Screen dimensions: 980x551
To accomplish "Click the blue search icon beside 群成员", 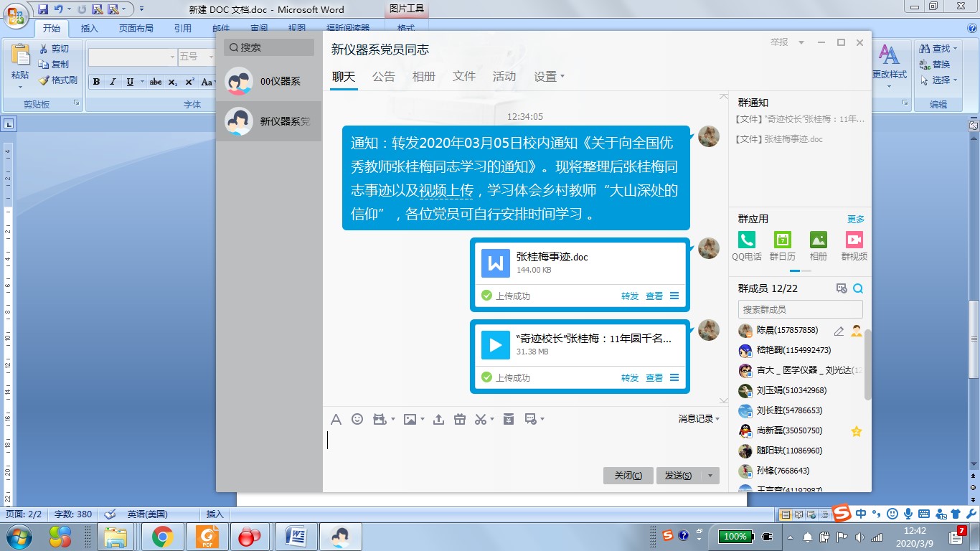I will 858,288.
